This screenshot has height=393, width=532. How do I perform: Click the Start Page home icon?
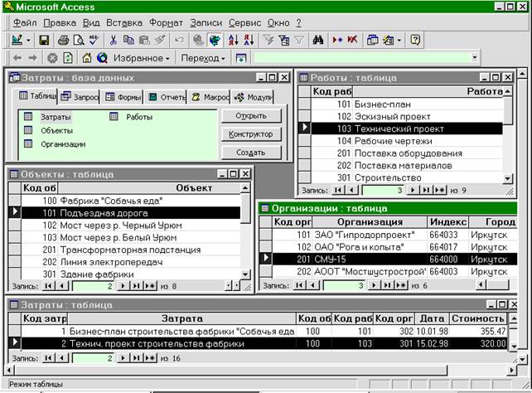[x=87, y=58]
